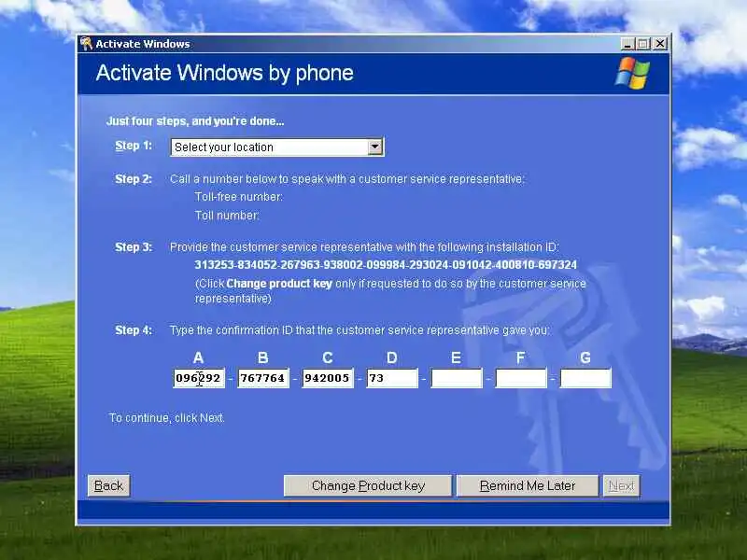This screenshot has width=747, height=560.
Task: Click the installation ID number string
Action: [x=386, y=265]
